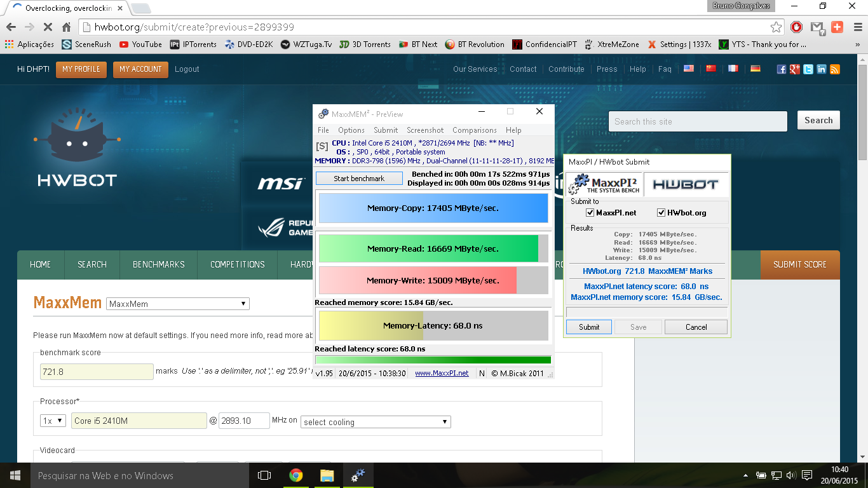Open MaxxMEM Submit menu
This screenshot has height=488, width=868.
386,130
